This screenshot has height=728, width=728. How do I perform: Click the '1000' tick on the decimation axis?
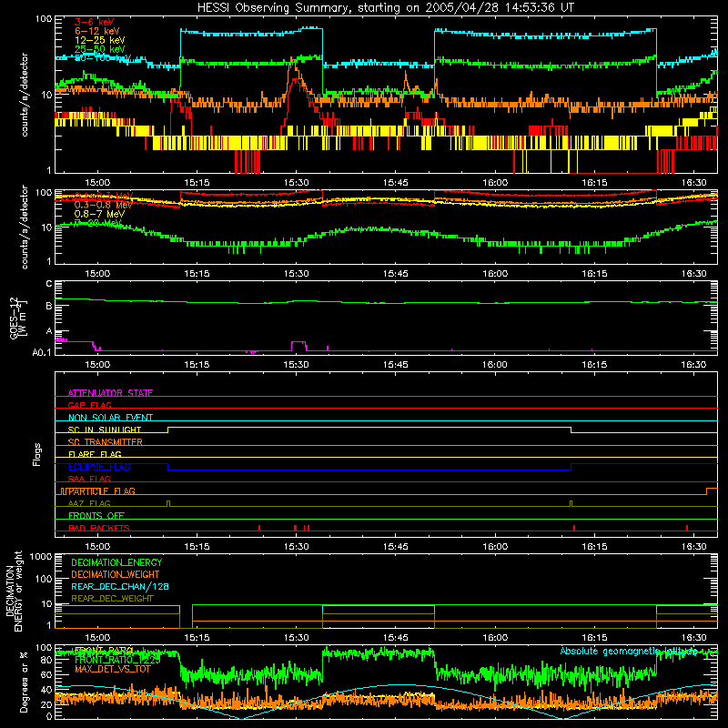click(41, 557)
